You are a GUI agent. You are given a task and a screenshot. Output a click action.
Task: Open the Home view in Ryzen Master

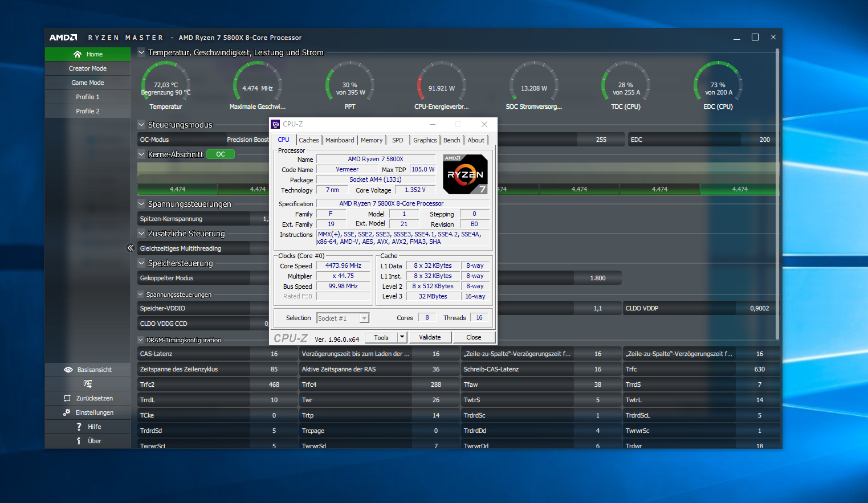pyautogui.click(x=88, y=54)
